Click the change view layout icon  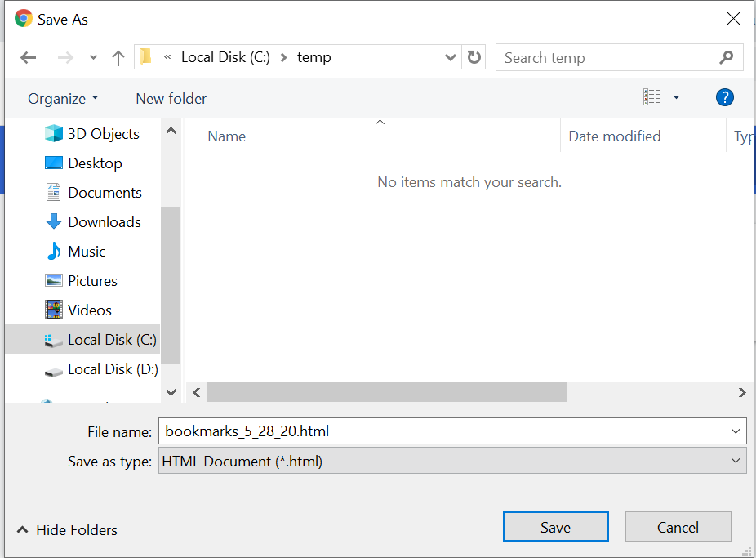tap(652, 98)
